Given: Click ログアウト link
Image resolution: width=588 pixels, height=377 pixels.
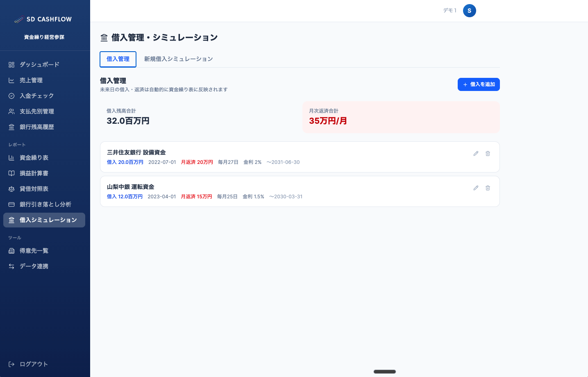Looking at the screenshot, I should click(x=44, y=364).
